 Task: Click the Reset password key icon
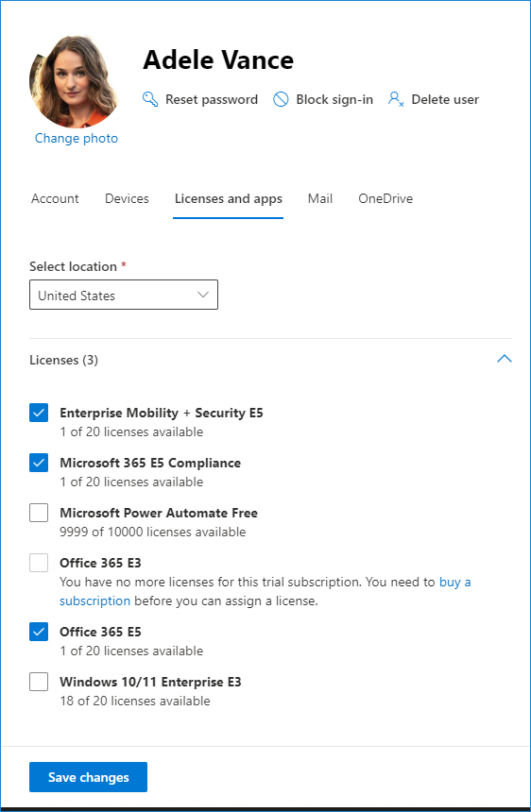[x=150, y=99]
